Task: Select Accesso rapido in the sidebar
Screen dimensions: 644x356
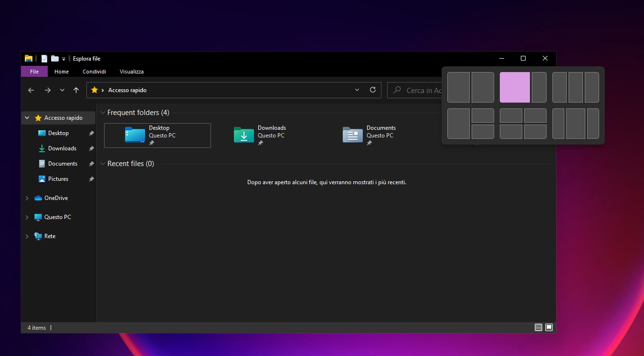Action: (58, 118)
